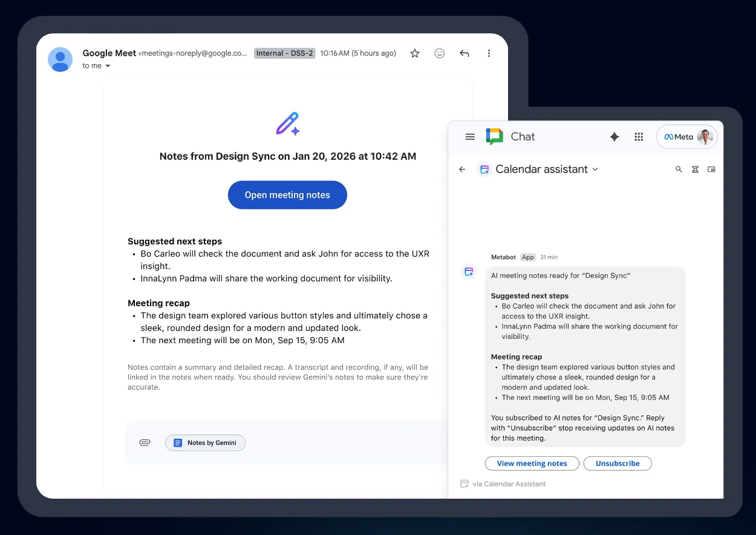
Task: Open the Meta account profile button
Action: (687, 137)
